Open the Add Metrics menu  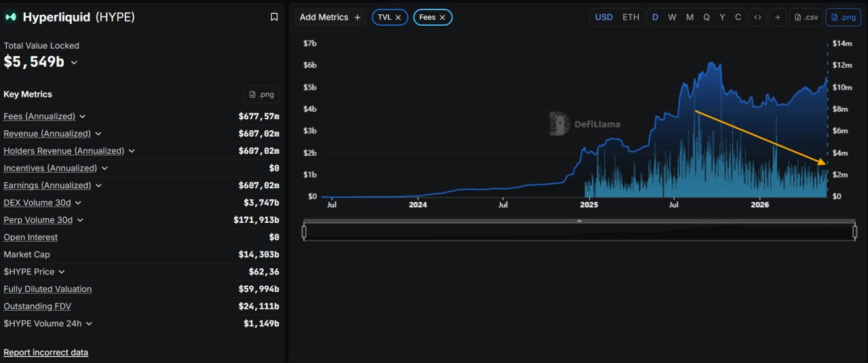point(330,17)
